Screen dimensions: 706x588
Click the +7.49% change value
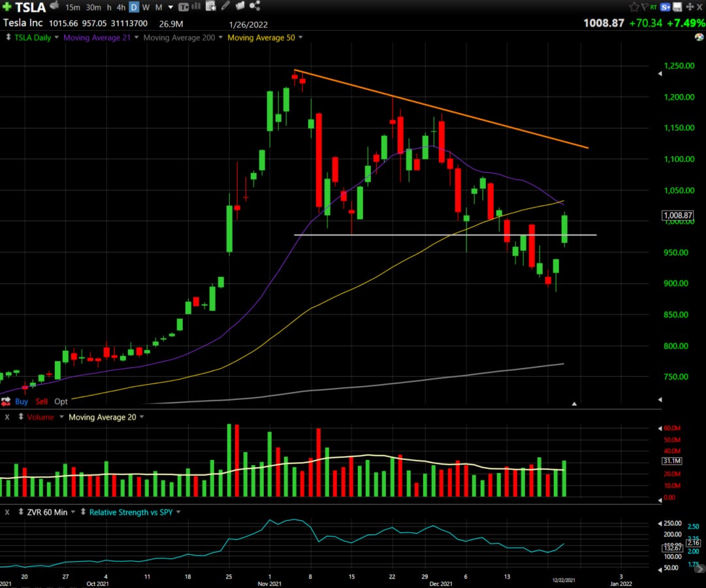pyautogui.click(x=686, y=23)
